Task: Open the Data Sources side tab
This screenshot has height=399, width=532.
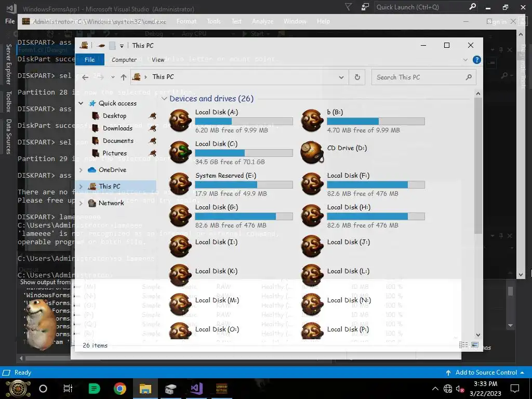Action: (x=9, y=137)
